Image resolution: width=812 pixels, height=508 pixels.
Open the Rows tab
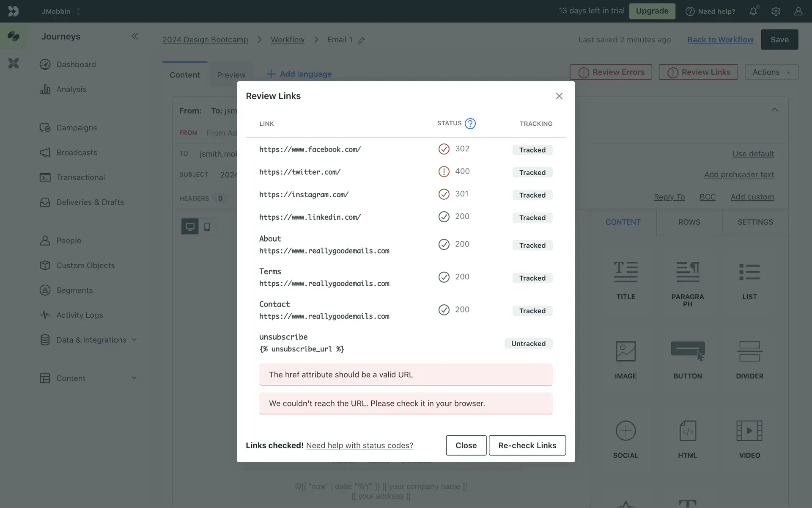689,222
